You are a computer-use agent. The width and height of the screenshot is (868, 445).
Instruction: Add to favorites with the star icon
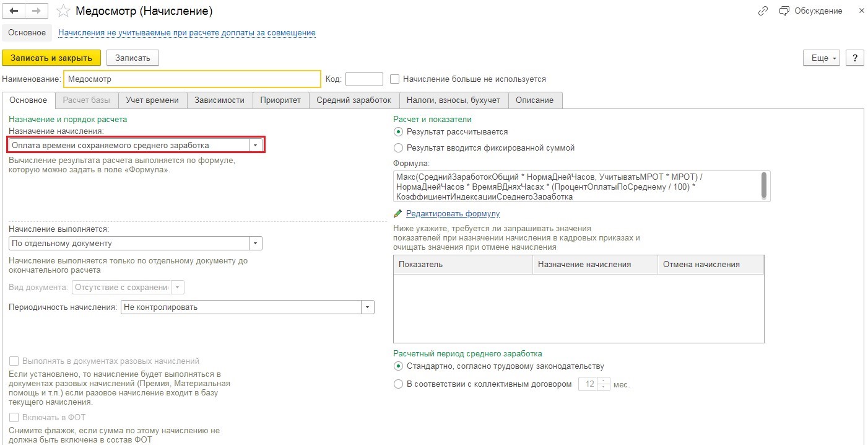point(62,11)
